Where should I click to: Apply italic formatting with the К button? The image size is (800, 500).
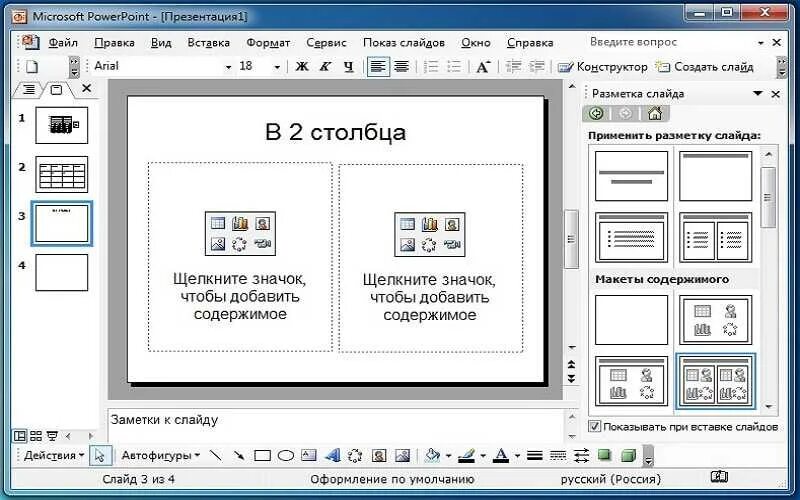325,67
